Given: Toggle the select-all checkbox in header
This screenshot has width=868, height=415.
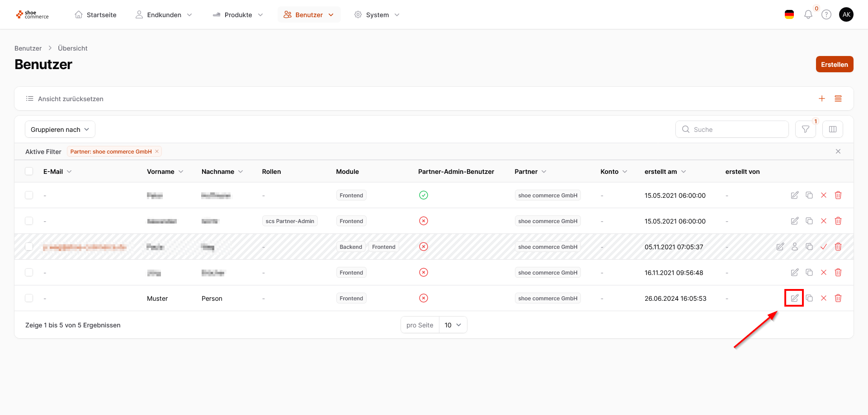Looking at the screenshot, I should click(x=29, y=171).
